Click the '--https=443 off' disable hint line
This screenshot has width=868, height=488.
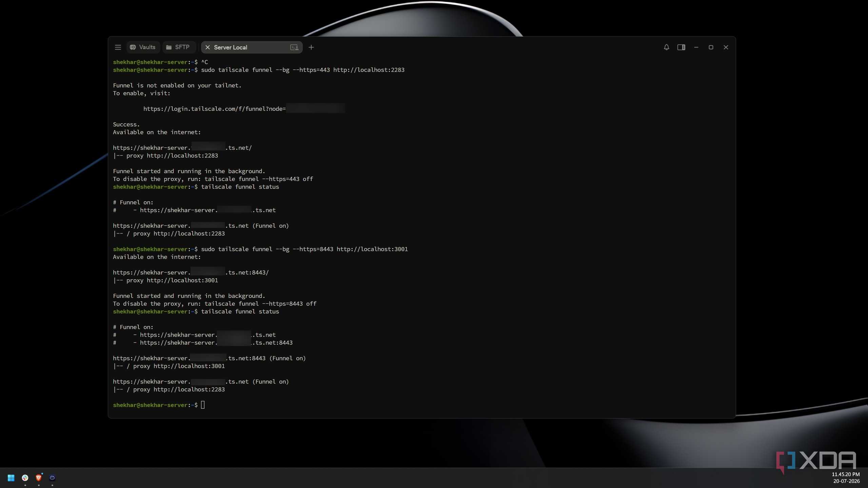pos(213,179)
